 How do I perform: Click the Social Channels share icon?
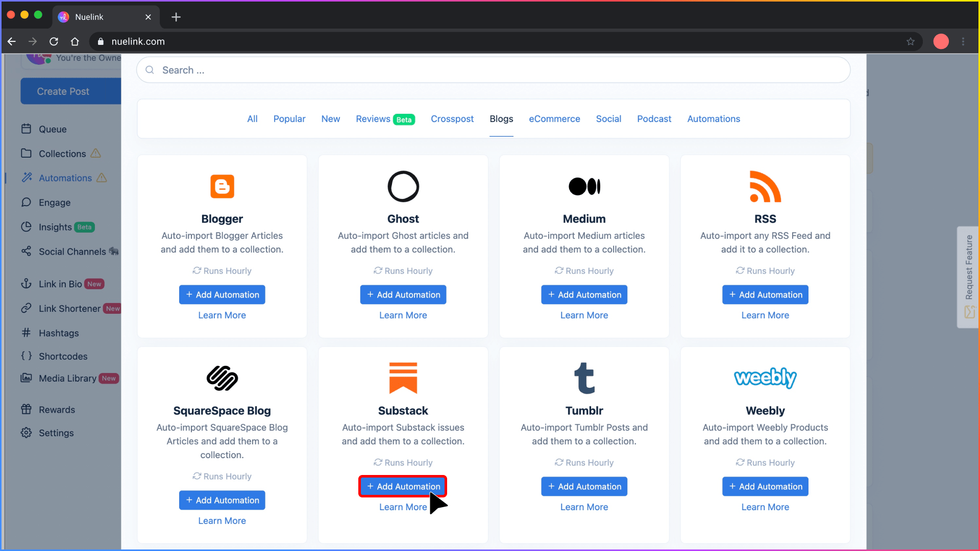[27, 251]
